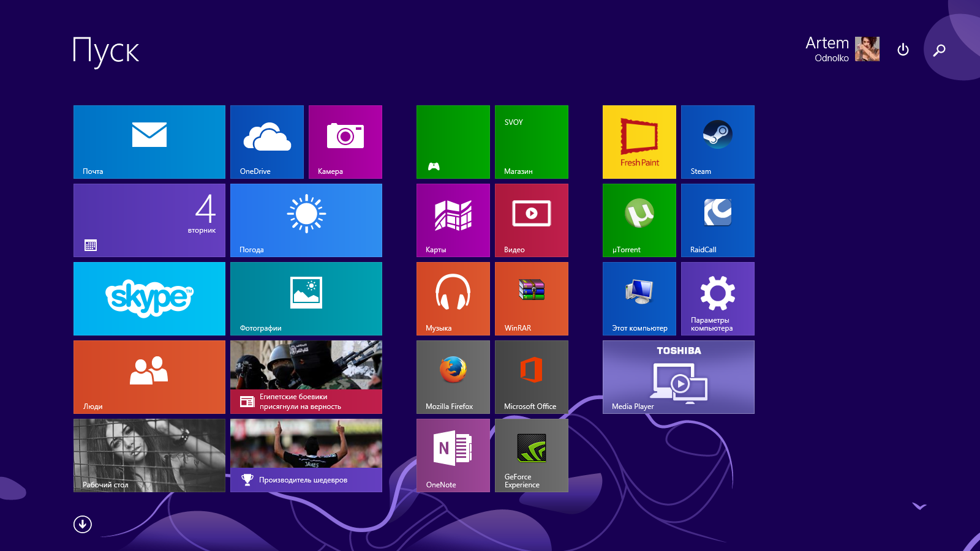This screenshot has height=551, width=980.
Task: Open OneNote tile
Action: coord(453,455)
